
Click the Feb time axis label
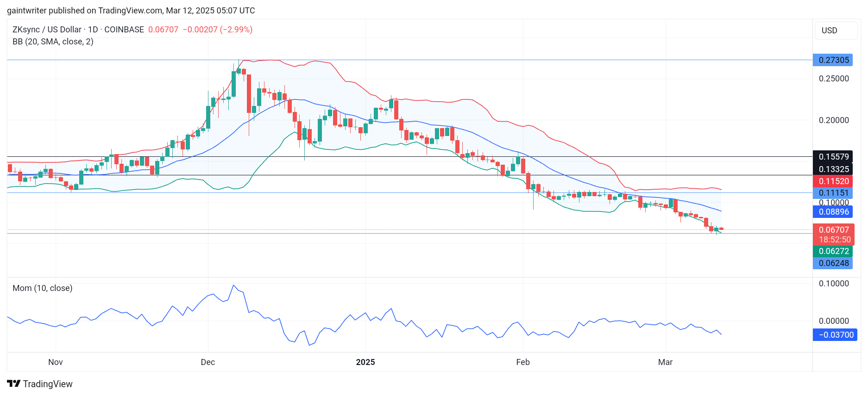coord(523,362)
